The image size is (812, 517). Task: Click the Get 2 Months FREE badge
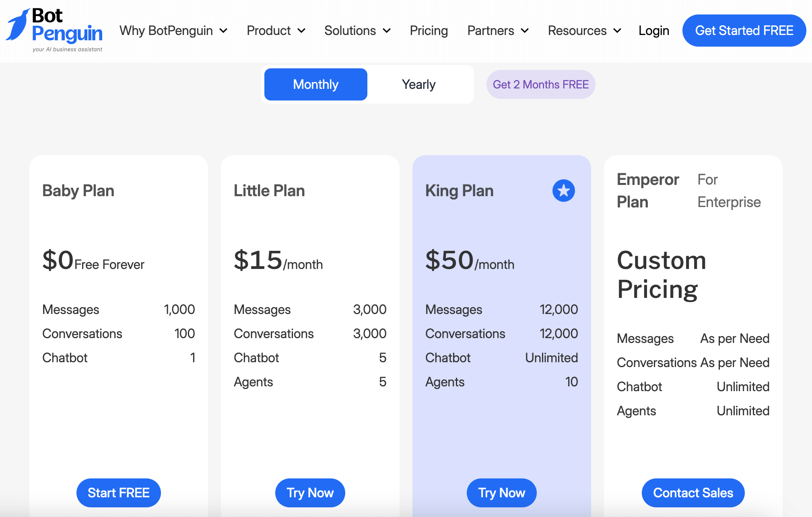541,84
